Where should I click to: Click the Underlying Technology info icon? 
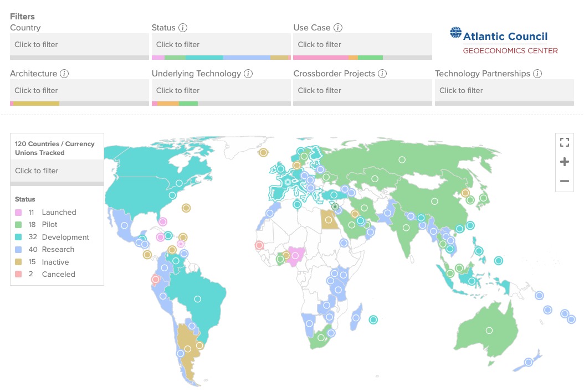[248, 74]
